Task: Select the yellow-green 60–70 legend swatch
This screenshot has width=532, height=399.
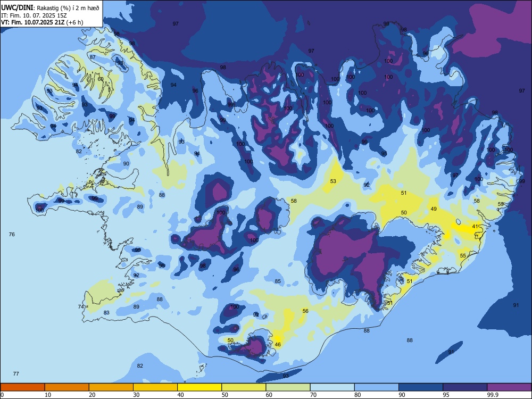Action: (x=288, y=387)
